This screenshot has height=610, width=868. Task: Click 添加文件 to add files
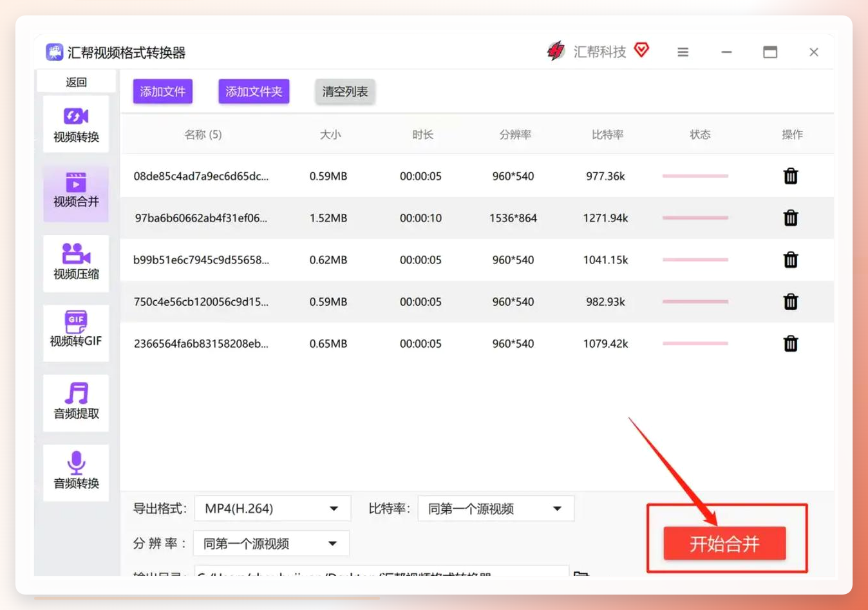[163, 91]
